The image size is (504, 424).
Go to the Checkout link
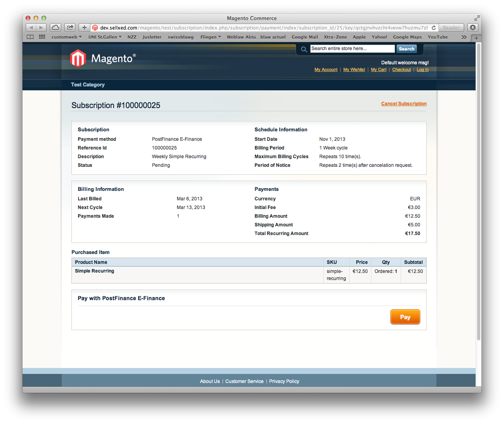point(401,70)
